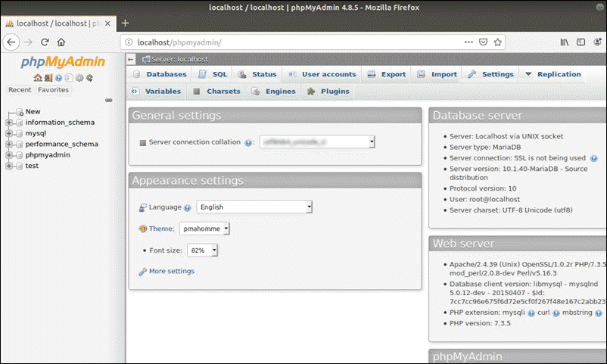Click Firefox home button
This screenshot has width=607, height=364.
[x=61, y=42]
